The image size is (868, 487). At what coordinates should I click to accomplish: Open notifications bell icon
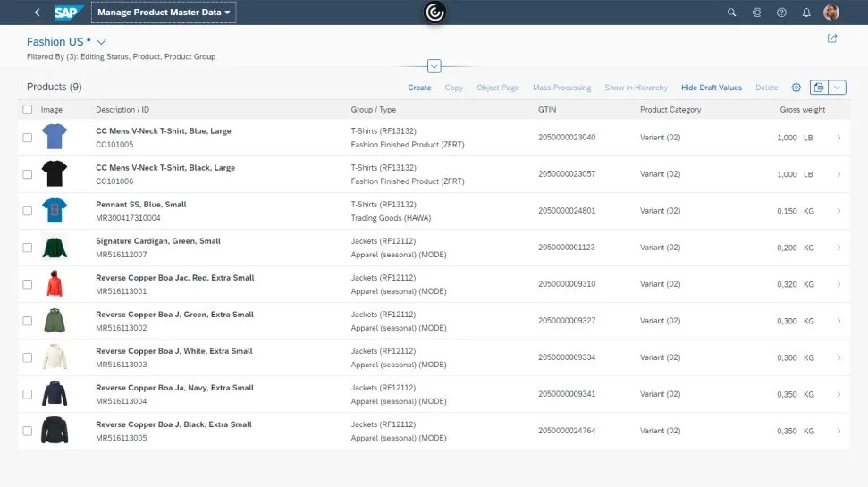806,13
